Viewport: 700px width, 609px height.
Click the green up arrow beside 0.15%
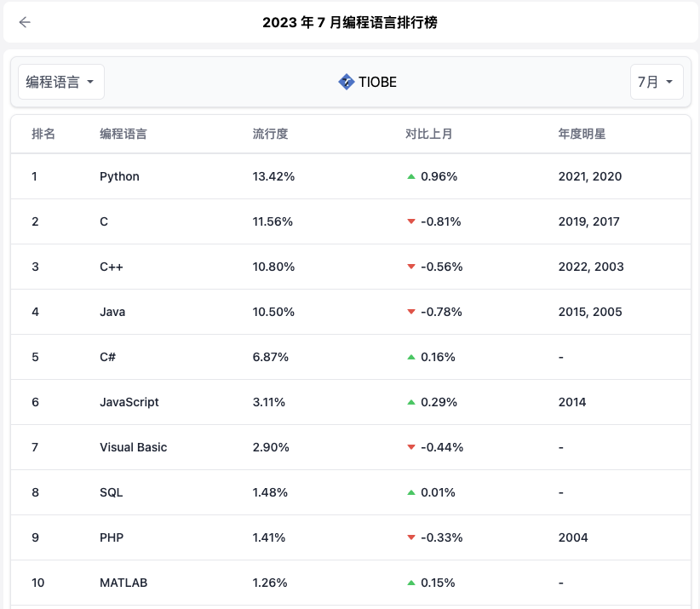tap(411, 583)
